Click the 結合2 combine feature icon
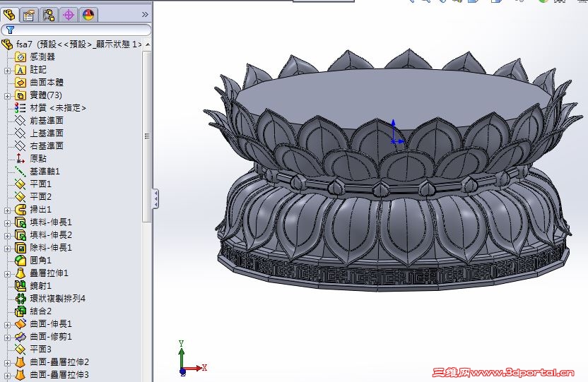The width and height of the screenshot is (588, 382). tap(20, 311)
